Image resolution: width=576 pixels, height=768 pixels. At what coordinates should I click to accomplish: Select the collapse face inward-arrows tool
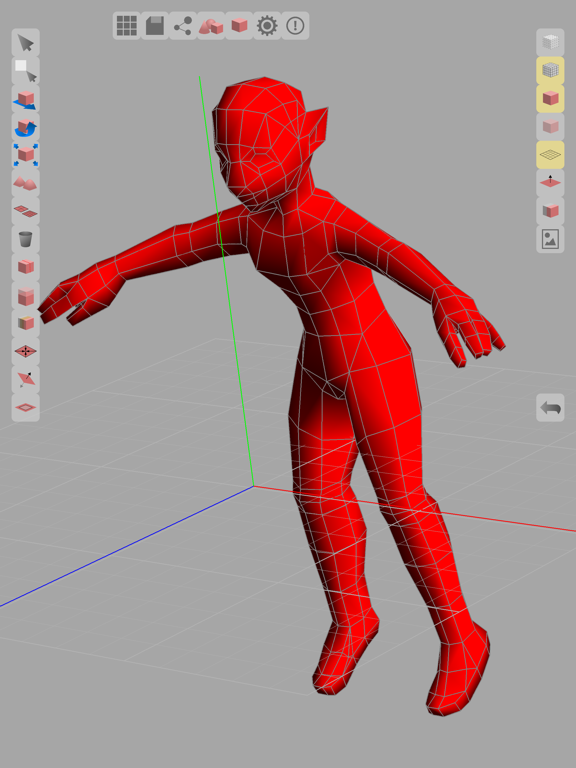coord(25,351)
